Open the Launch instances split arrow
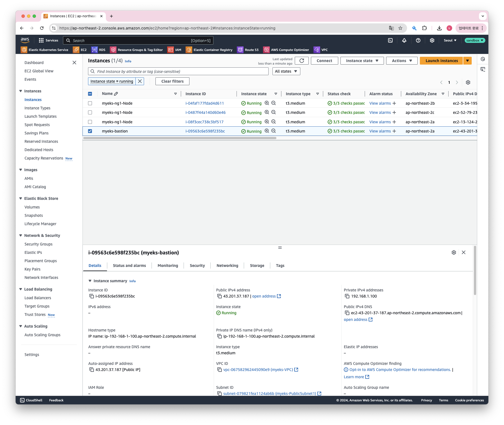 point(468,61)
